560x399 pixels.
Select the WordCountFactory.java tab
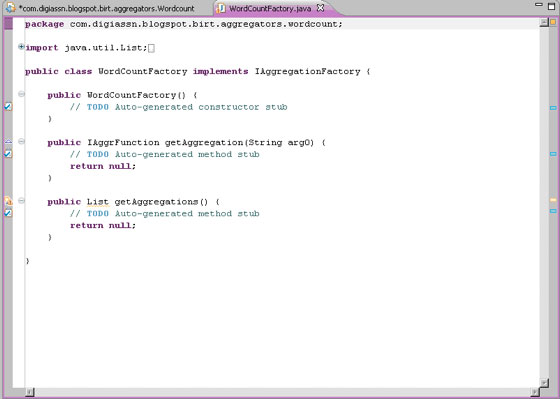[x=270, y=8]
